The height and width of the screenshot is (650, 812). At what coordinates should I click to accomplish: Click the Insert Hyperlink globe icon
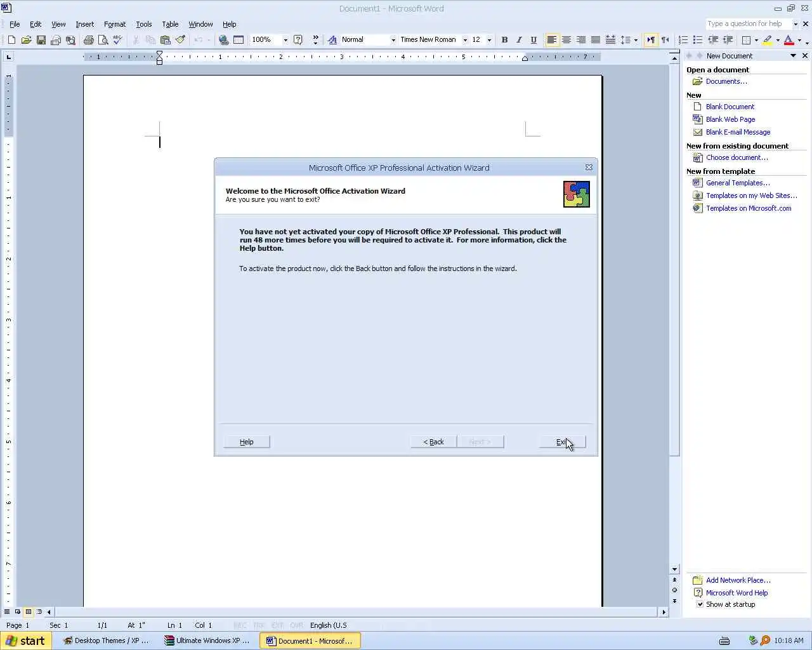pyautogui.click(x=223, y=40)
